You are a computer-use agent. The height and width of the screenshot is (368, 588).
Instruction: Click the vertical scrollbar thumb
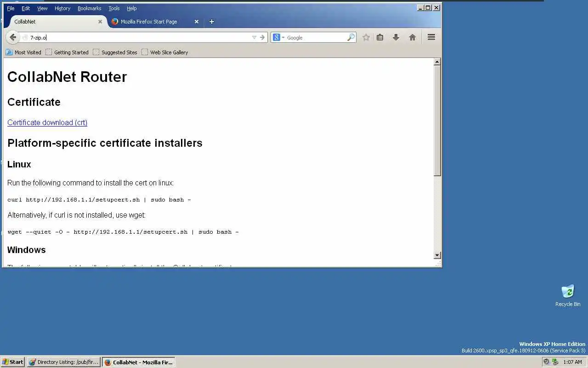(x=437, y=121)
